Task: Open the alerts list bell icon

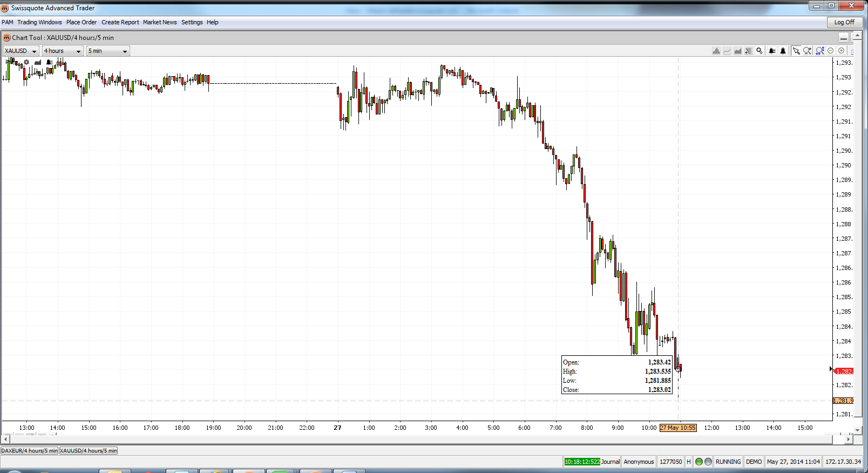Action: point(772,51)
